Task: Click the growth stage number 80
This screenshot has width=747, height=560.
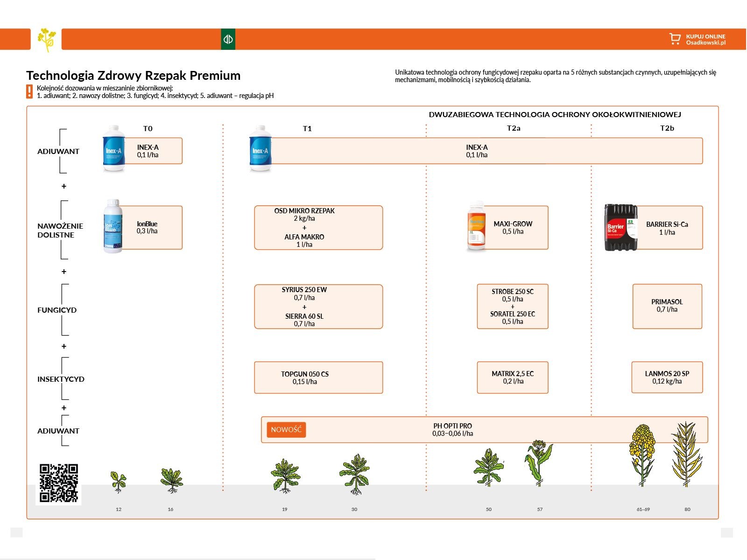Action: [x=687, y=509]
